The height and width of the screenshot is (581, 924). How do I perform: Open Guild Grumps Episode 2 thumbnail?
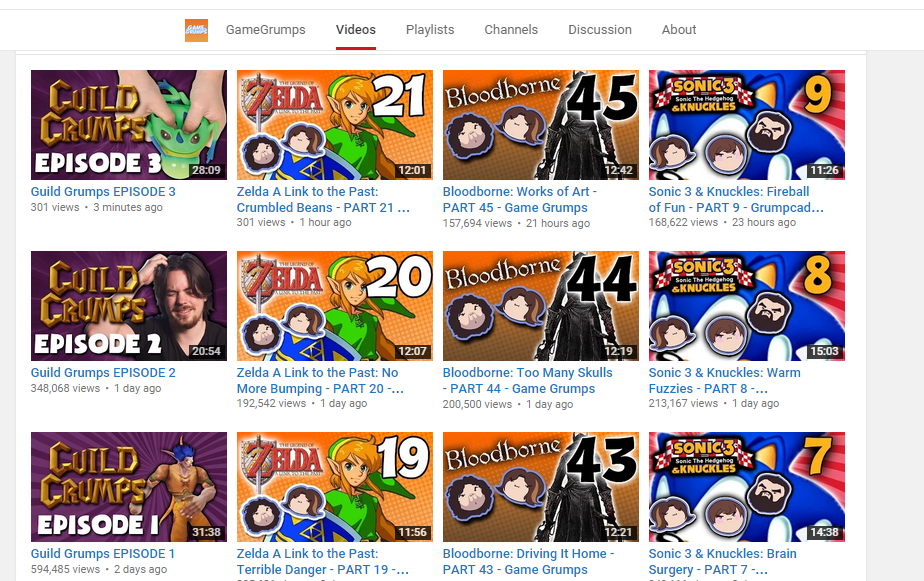pyautogui.click(x=128, y=306)
